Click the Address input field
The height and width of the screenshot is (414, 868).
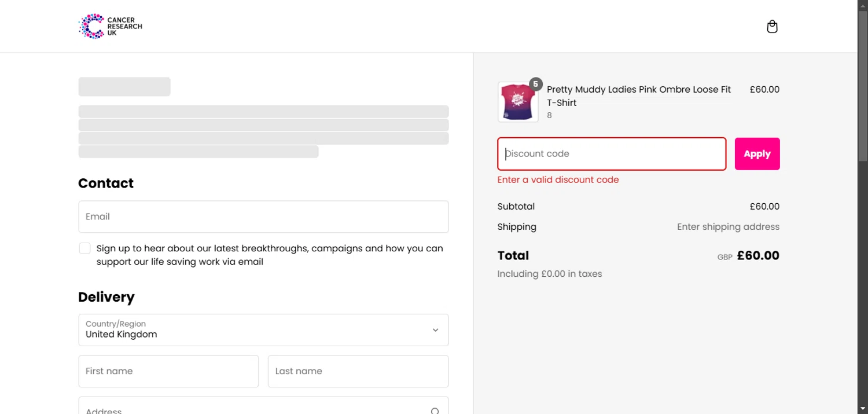click(263, 406)
